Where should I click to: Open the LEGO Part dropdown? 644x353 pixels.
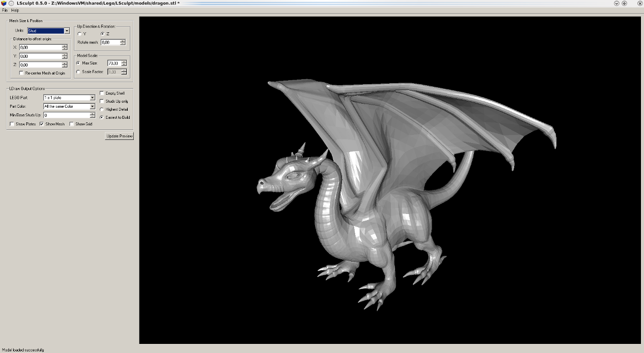(69, 98)
